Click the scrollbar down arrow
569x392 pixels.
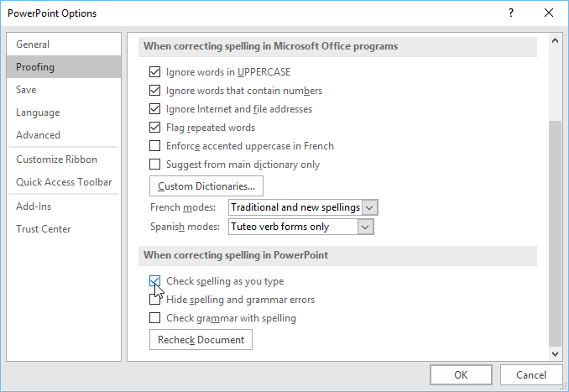point(555,354)
